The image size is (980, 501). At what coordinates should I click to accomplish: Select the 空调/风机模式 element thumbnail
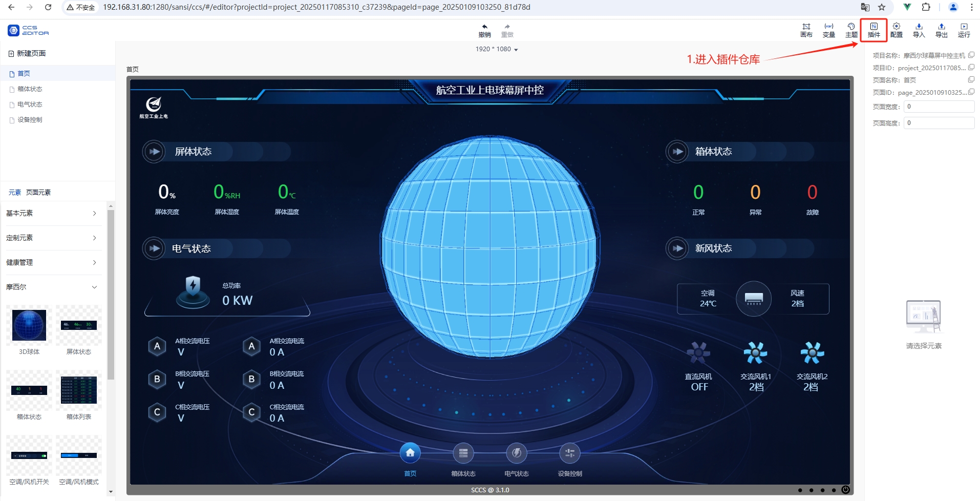pyautogui.click(x=79, y=455)
